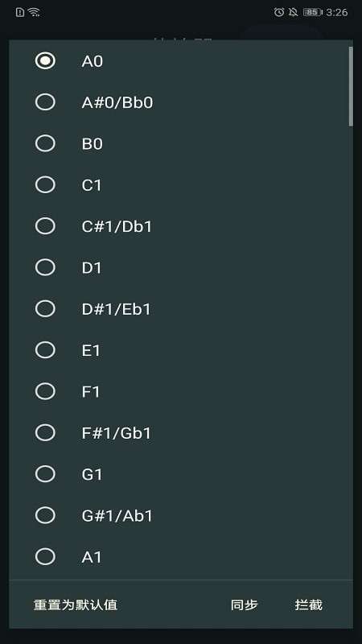This screenshot has width=362, height=644.
Task: Click the note list scrollbar thumb
Action: pyautogui.click(x=351, y=86)
